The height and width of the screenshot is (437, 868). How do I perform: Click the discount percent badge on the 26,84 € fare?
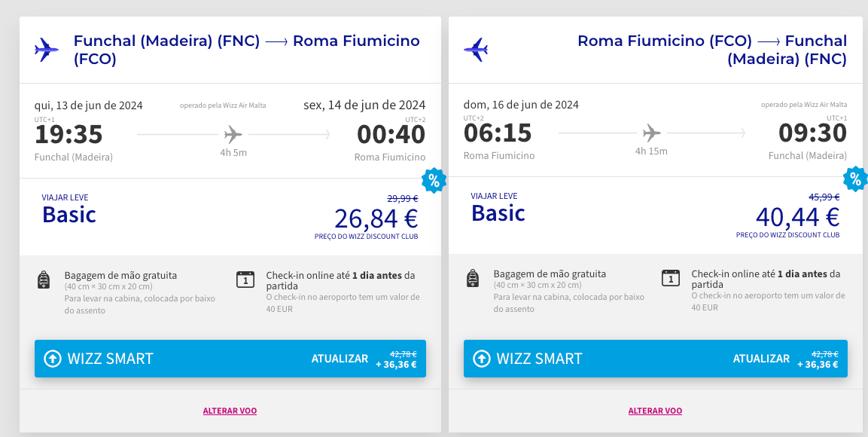pyautogui.click(x=434, y=181)
